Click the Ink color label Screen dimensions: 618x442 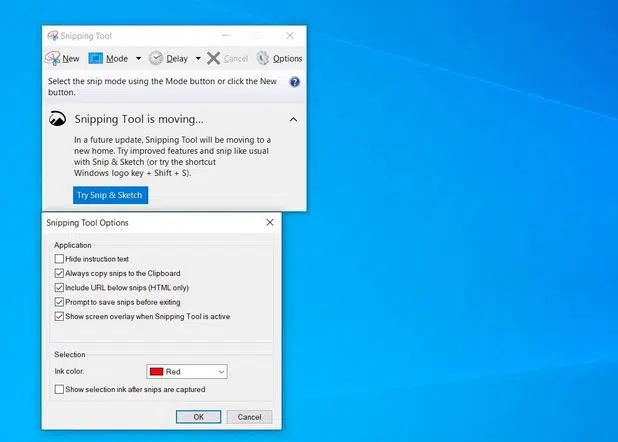(69, 371)
